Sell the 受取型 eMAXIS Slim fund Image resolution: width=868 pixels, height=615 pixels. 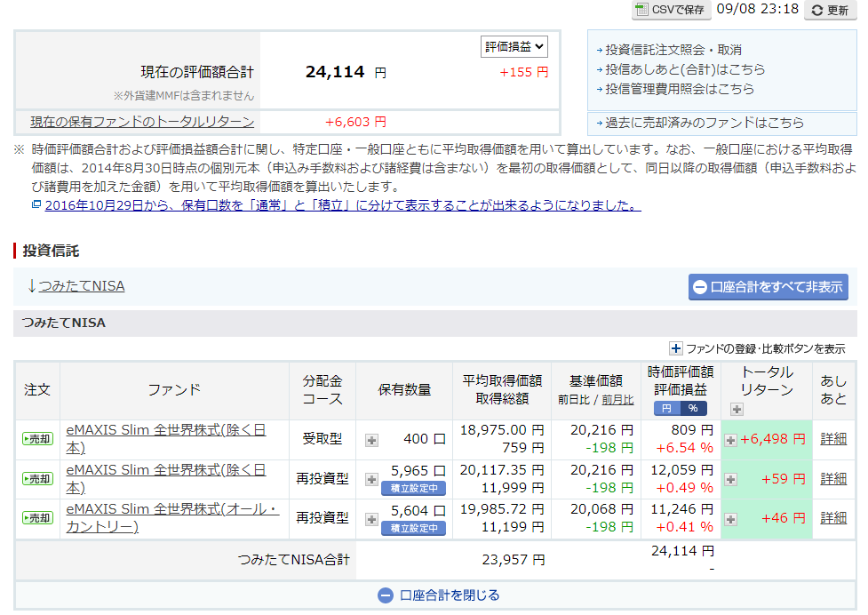click(37, 439)
